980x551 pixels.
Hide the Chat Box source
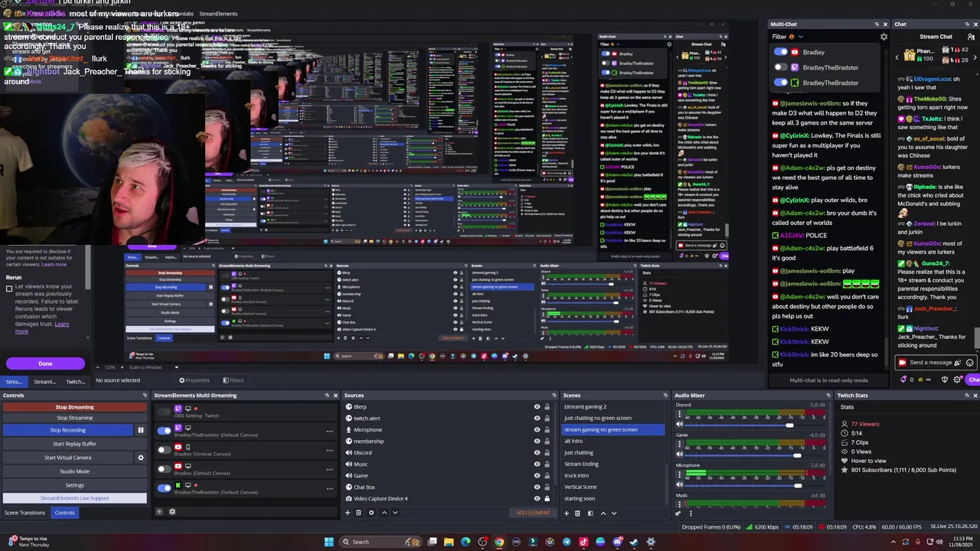pos(537,487)
